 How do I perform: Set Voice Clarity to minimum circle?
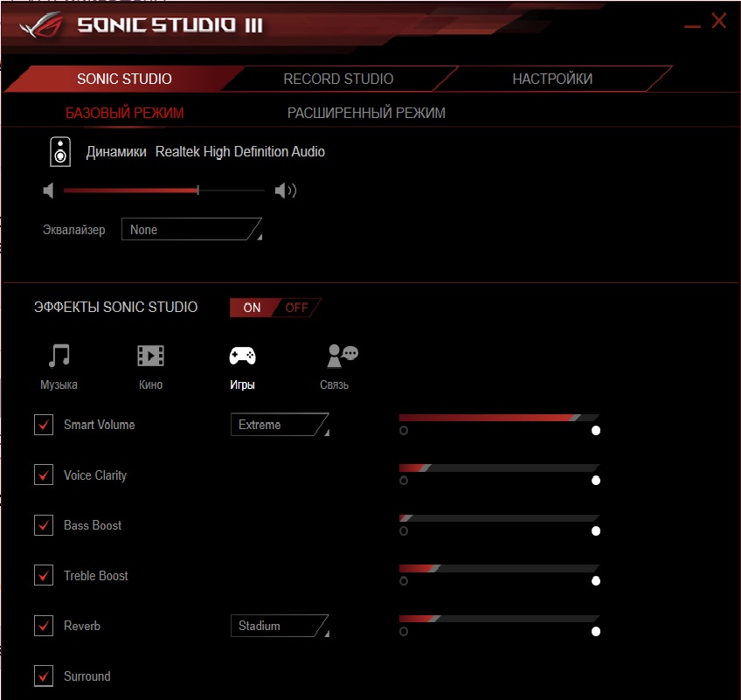tap(404, 481)
